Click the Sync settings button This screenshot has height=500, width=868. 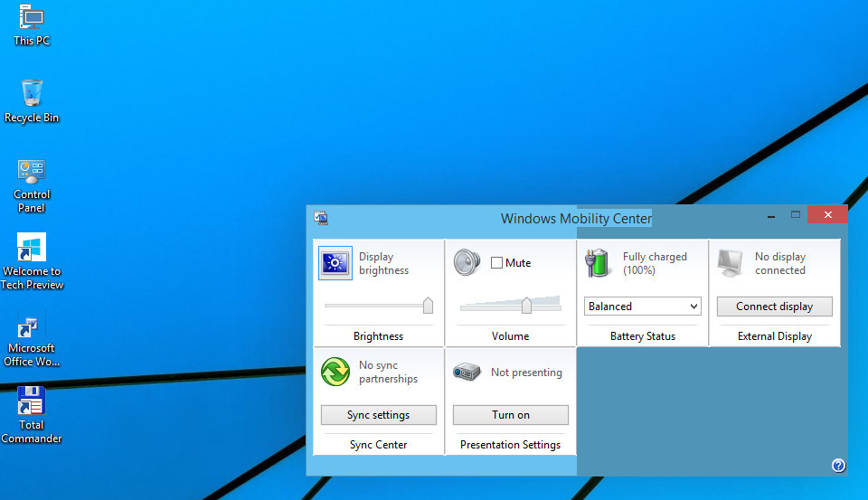pos(378,415)
